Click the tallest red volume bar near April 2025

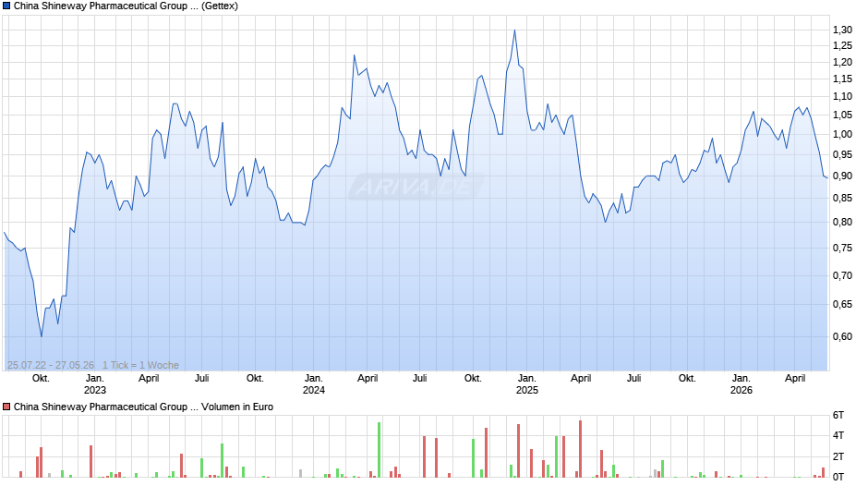pyautogui.click(x=580, y=449)
